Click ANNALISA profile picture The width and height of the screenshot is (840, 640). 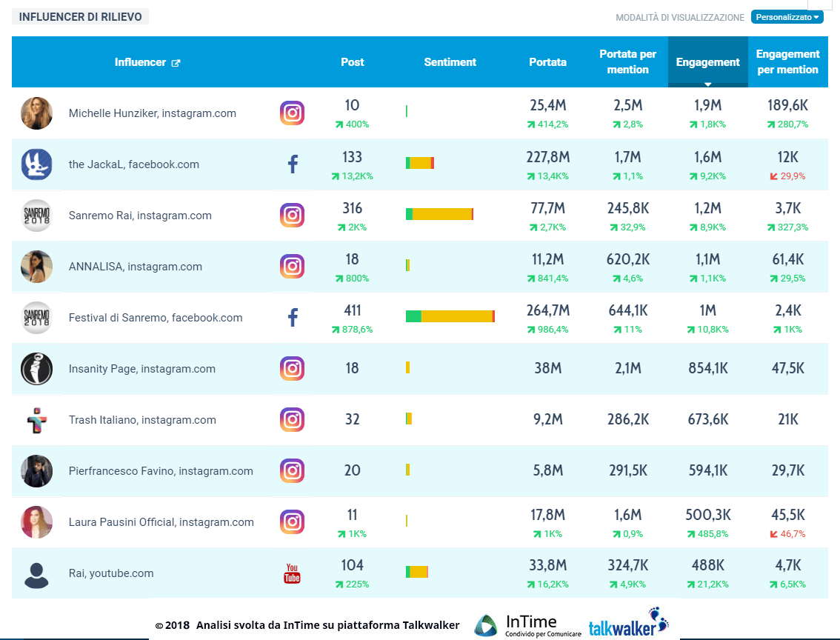pos(36,266)
